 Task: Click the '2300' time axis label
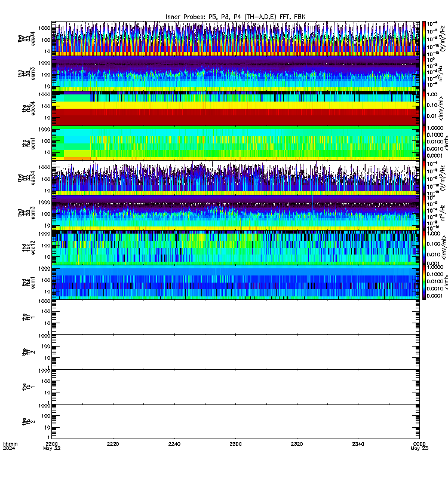tap(235, 444)
